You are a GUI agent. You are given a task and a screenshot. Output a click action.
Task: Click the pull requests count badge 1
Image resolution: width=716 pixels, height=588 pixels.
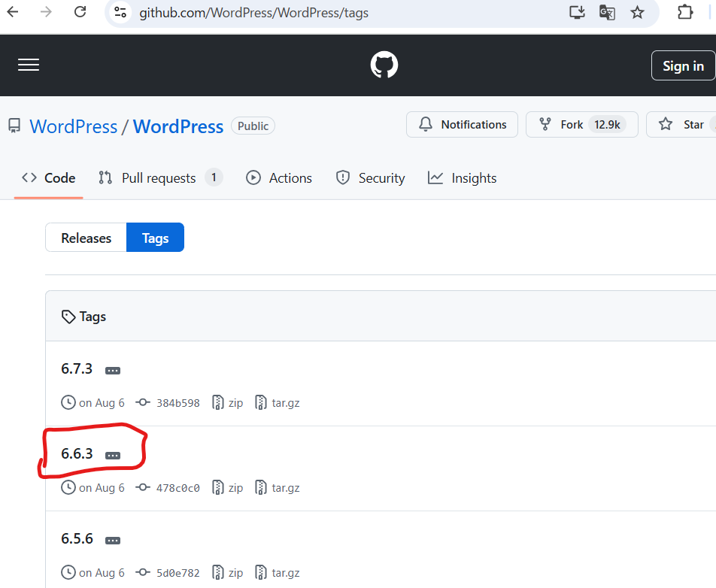[x=214, y=177]
